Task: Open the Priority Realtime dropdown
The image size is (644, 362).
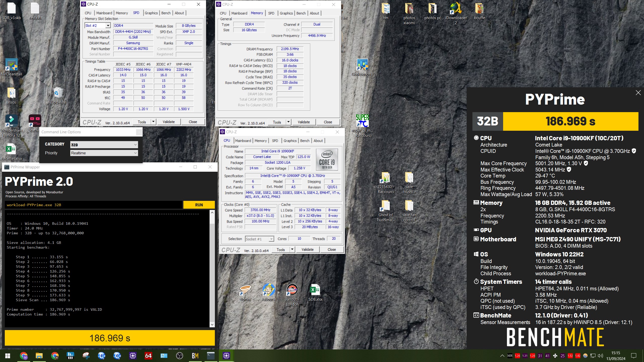Action: point(104,153)
